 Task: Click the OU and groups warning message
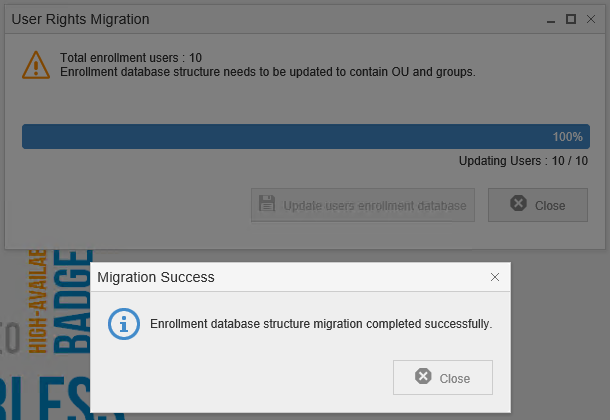click(x=267, y=72)
